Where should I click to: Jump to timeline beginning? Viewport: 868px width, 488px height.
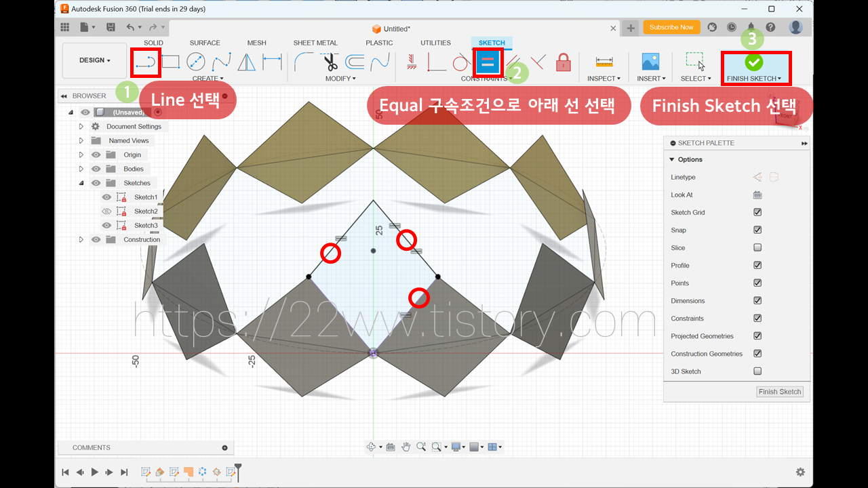point(65,472)
